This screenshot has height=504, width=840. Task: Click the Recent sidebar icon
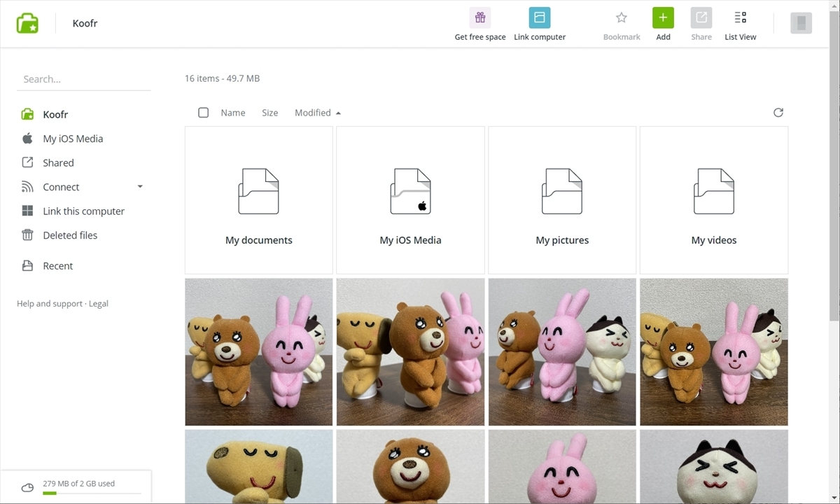(x=27, y=266)
